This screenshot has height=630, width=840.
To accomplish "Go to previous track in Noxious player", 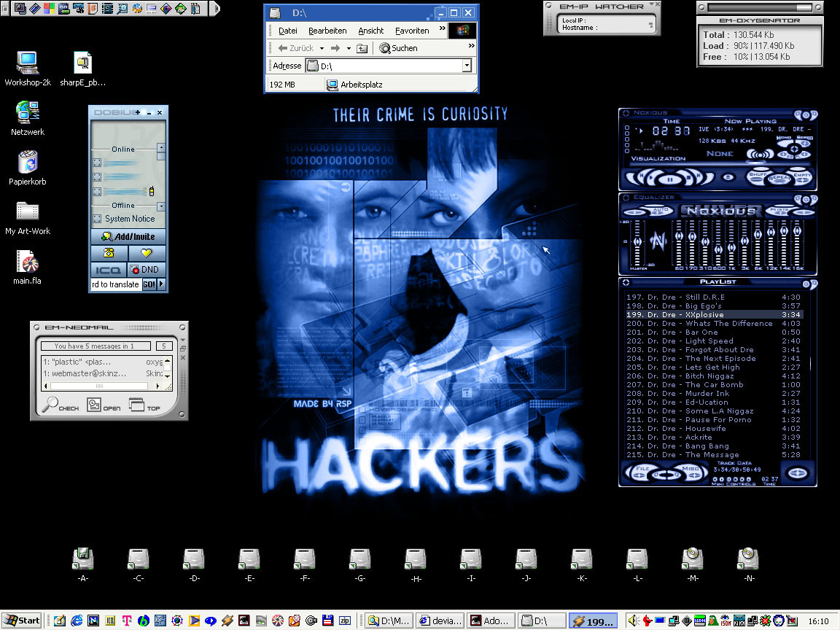I will tap(641, 175).
